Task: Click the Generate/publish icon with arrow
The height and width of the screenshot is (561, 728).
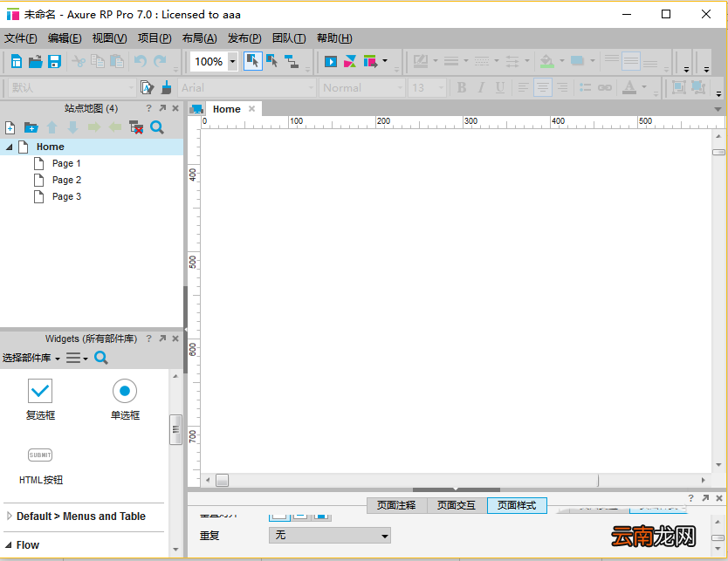Action: click(x=370, y=61)
